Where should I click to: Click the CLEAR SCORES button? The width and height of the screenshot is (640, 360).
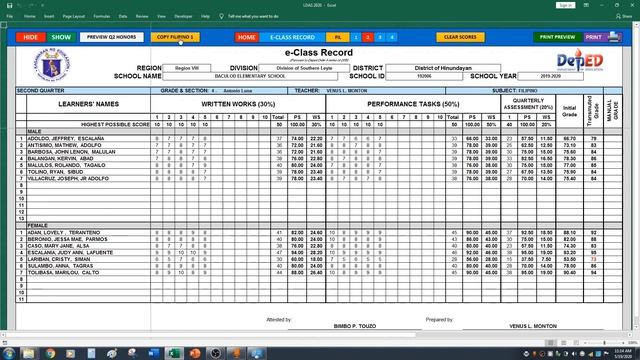(x=460, y=37)
